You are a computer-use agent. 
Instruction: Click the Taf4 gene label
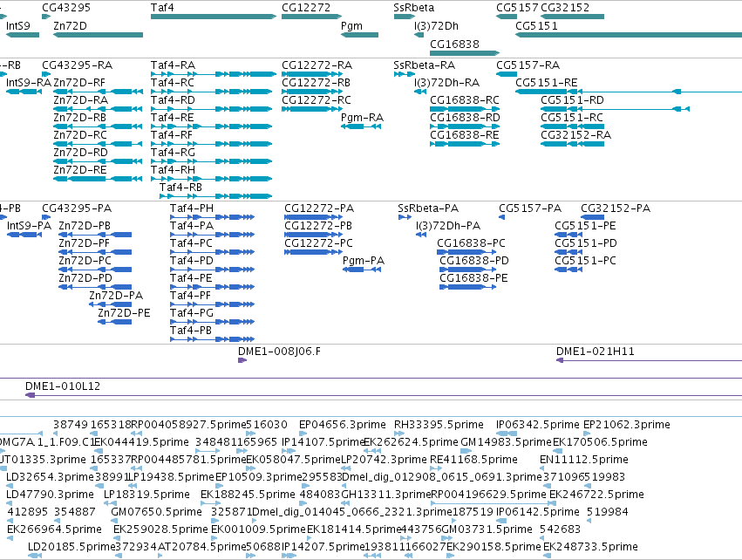pyautogui.click(x=162, y=8)
